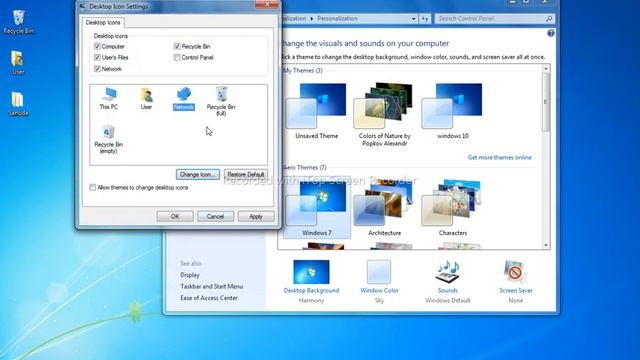
Task: Open Desktop Background settings
Action: (x=311, y=282)
